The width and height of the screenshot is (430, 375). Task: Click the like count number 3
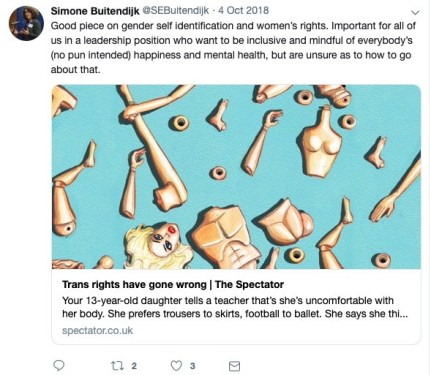pos(192,366)
